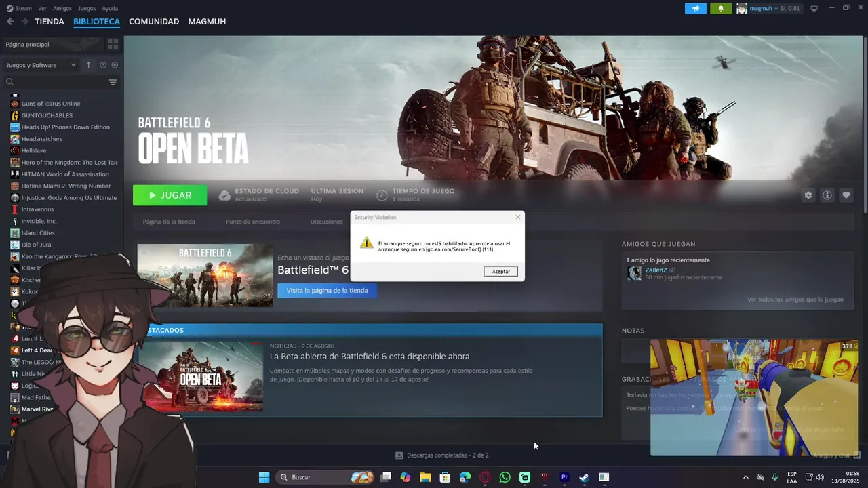Close the Security Violation dialog
Screen dimensions: 868x488
click(x=518, y=217)
